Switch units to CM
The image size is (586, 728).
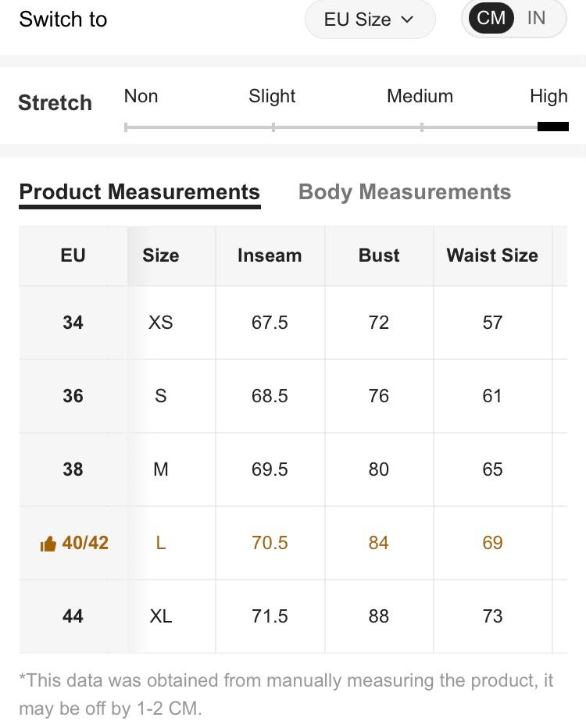pyautogui.click(x=491, y=18)
